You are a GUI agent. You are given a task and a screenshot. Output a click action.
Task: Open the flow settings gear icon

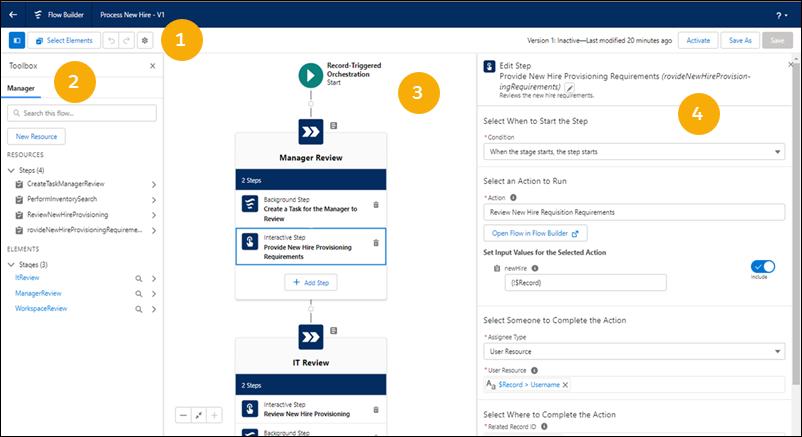(145, 40)
